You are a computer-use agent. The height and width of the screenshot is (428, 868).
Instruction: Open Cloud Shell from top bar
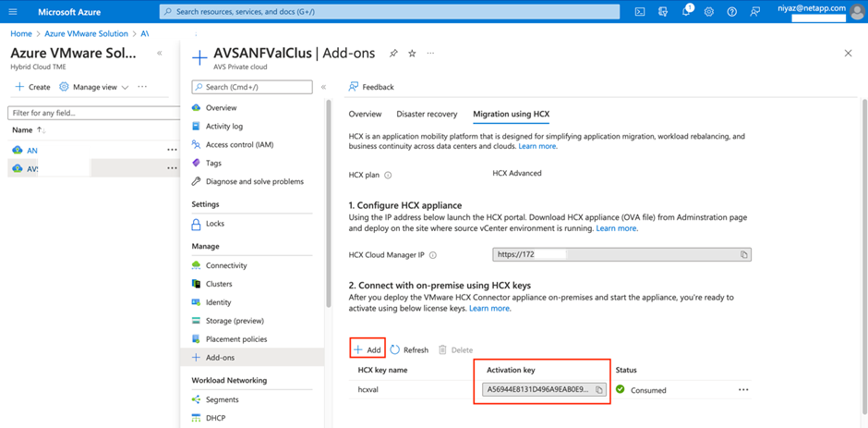pyautogui.click(x=639, y=12)
